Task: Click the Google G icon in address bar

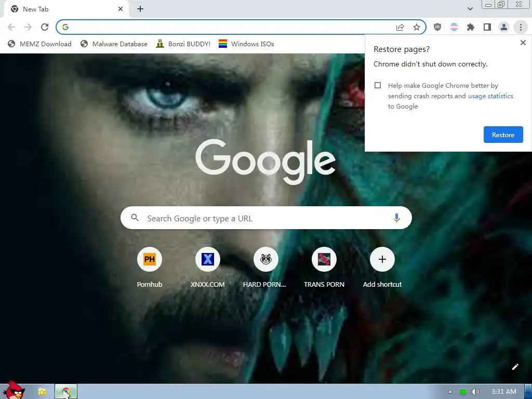Action: tap(65, 27)
